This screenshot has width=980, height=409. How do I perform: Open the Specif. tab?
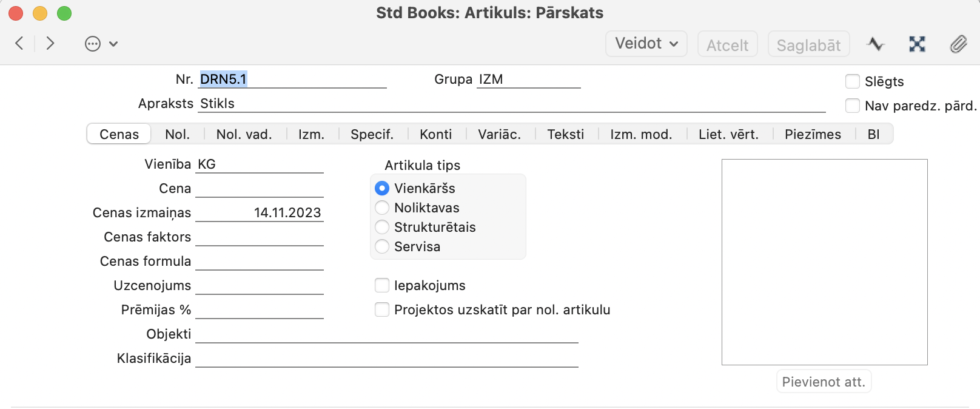tap(372, 134)
